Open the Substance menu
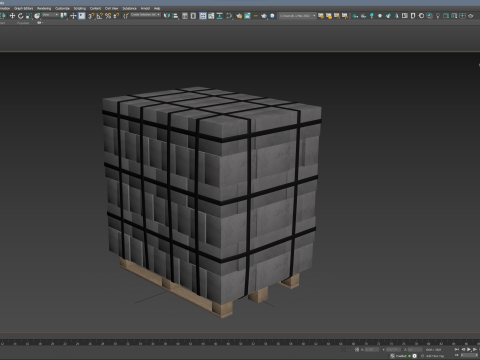This screenshot has width=480, height=360. pyautogui.click(x=130, y=8)
